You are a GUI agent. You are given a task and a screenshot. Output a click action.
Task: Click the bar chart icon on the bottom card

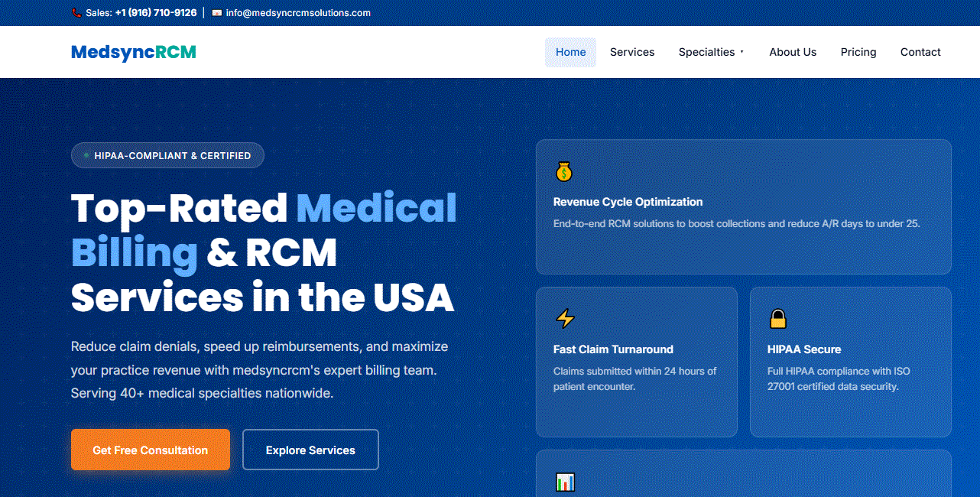[x=565, y=482]
